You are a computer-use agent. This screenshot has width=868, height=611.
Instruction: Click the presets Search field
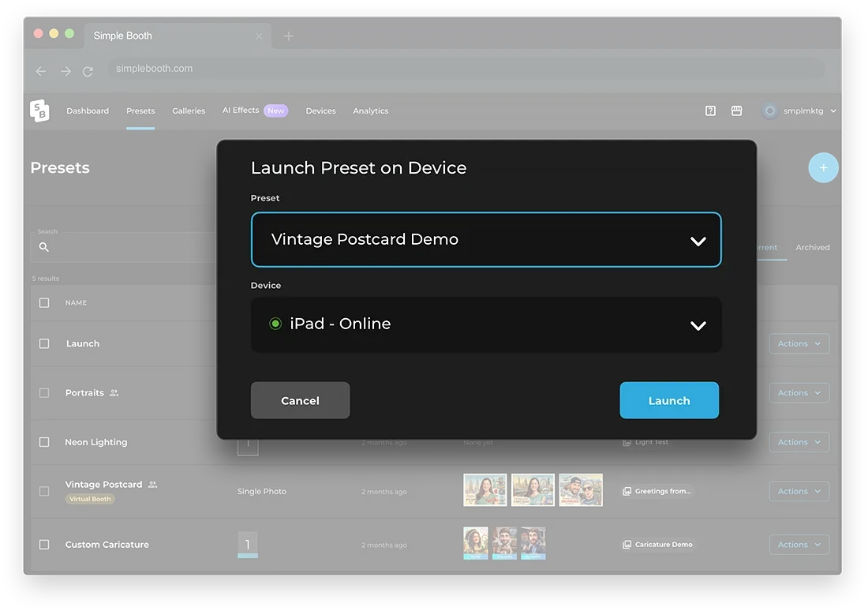(x=123, y=247)
